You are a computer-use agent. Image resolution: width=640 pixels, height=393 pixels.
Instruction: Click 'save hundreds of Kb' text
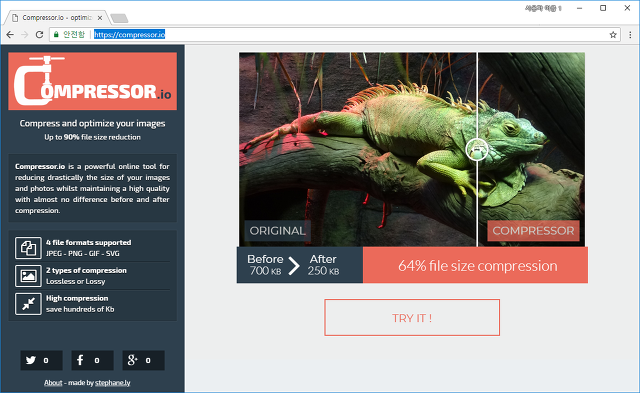point(80,309)
